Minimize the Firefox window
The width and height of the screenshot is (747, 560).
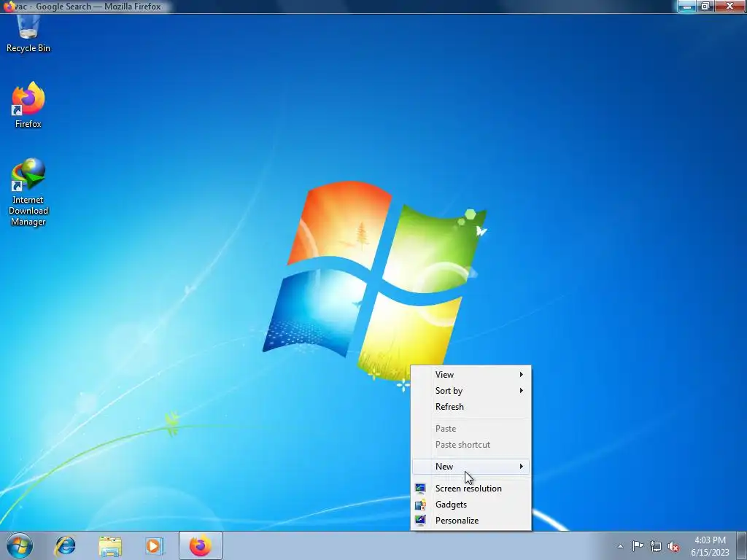[x=687, y=6]
